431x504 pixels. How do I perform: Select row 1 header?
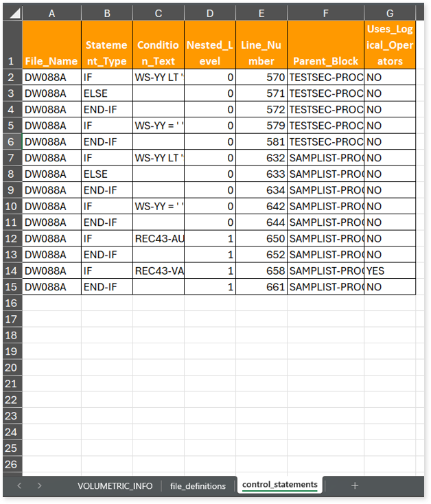(12, 45)
